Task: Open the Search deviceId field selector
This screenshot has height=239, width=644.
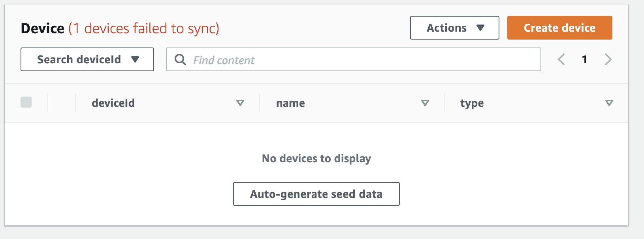Action: point(87,59)
